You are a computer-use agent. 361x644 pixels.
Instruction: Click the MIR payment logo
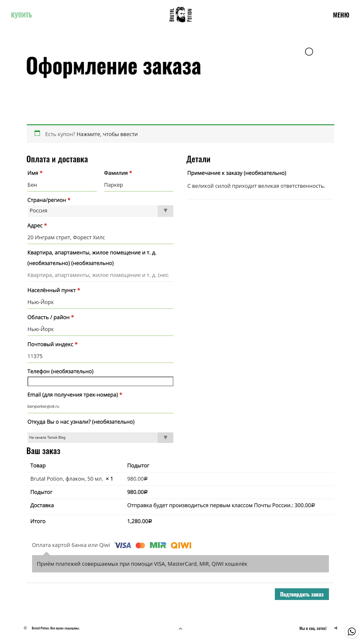[x=158, y=545]
